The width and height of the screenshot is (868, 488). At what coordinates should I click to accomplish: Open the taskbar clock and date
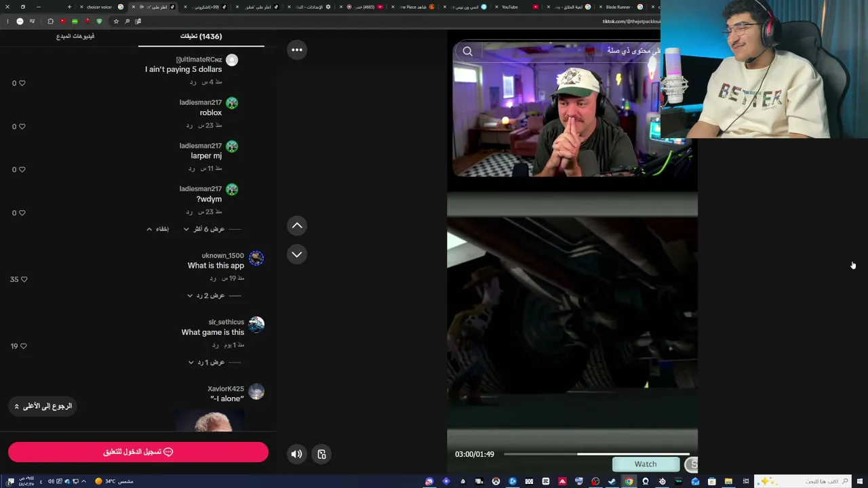27,481
